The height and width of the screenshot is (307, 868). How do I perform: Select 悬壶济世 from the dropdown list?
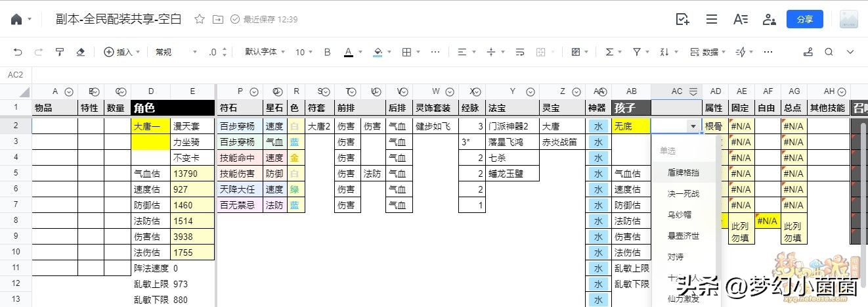click(684, 235)
